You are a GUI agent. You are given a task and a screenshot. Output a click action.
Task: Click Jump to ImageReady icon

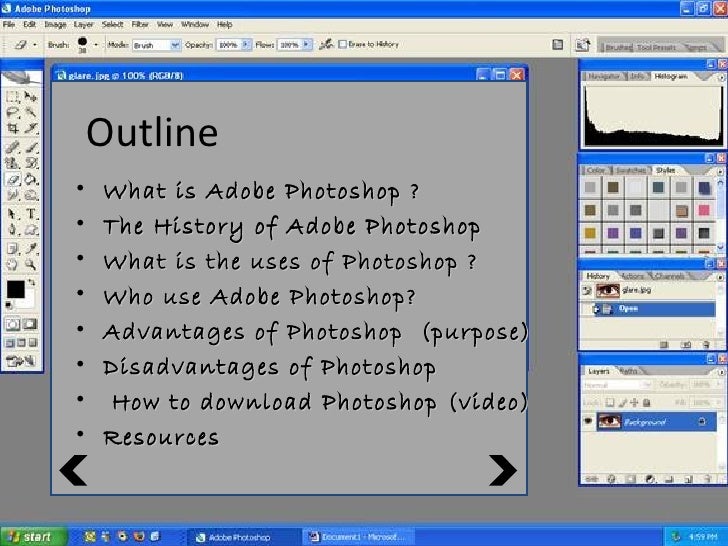(21, 361)
